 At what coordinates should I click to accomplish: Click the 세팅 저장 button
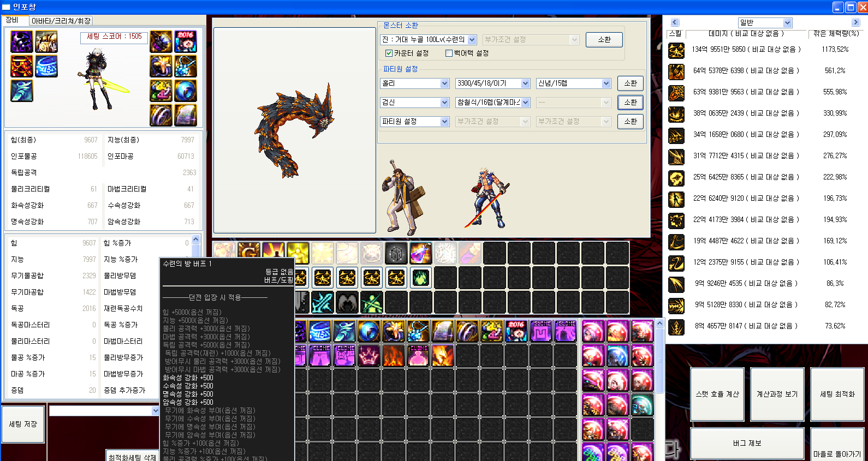(23, 424)
